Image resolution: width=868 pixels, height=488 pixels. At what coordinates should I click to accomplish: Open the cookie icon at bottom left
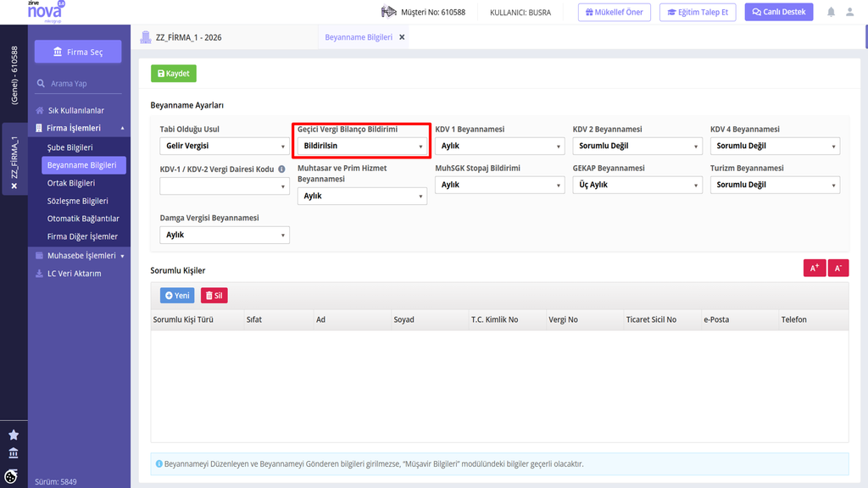click(11, 476)
